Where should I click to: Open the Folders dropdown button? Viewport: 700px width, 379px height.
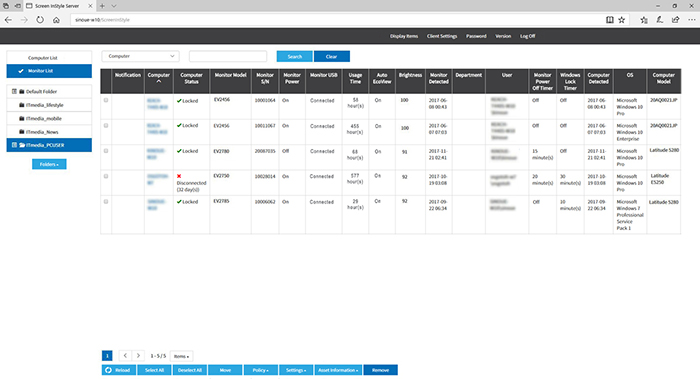click(x=49, y=164)
